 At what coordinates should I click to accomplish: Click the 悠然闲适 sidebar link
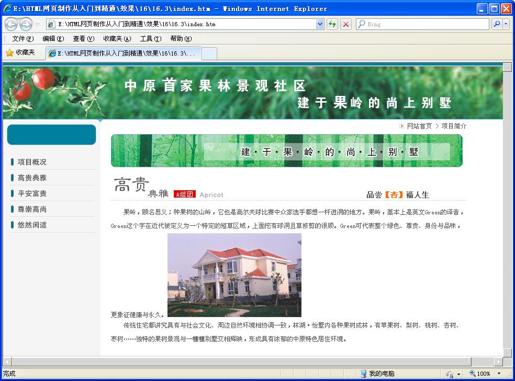(x=32, y=225)
